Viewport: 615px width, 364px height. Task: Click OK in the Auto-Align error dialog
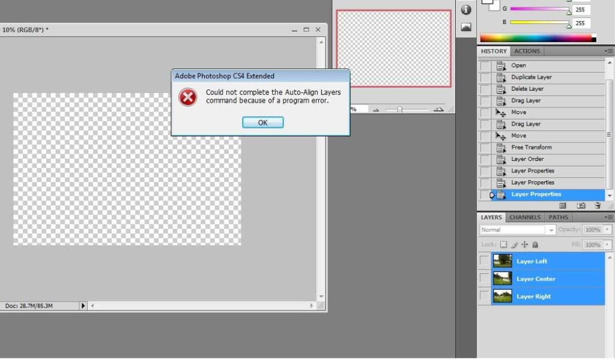pyautogui.click(x=262, y=123)
